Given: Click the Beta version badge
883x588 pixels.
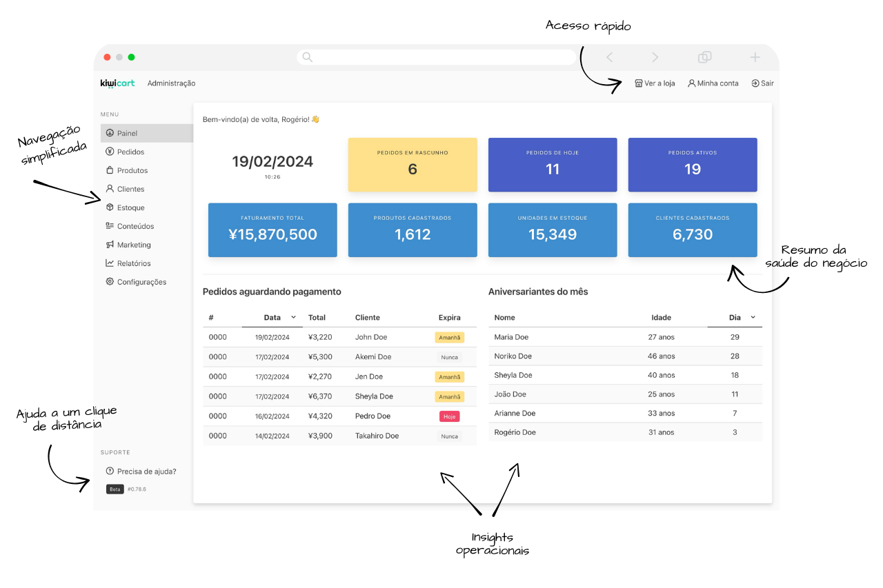Looking at the screenshot, I should (x=115, y=489).
